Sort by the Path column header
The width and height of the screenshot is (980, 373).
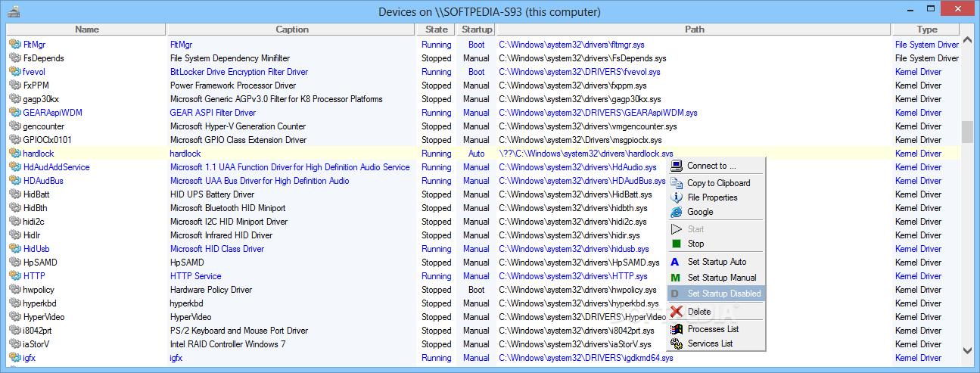coord(694,30)
